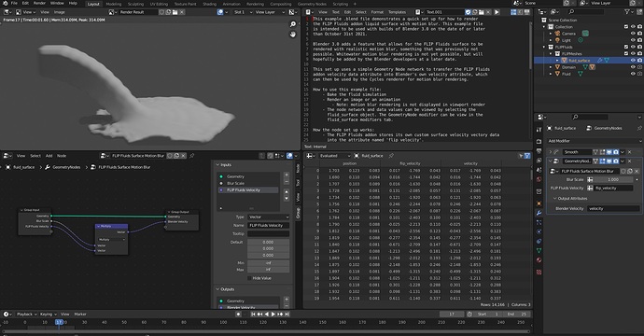Jump to the timeline end frame

coord(287,315)
